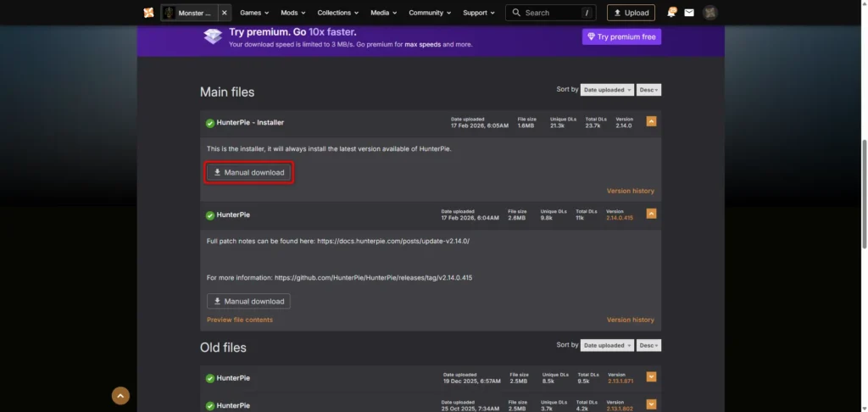The height and width of the screenshot is (412, 868).
Task: Open notifications bell icon
Action: [x=671, y=13]
